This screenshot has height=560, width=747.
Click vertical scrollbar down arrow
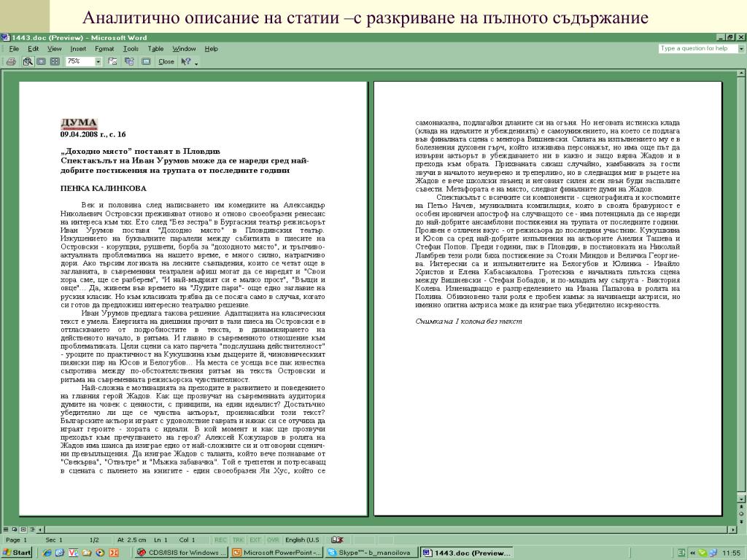(x=741, y=499)
